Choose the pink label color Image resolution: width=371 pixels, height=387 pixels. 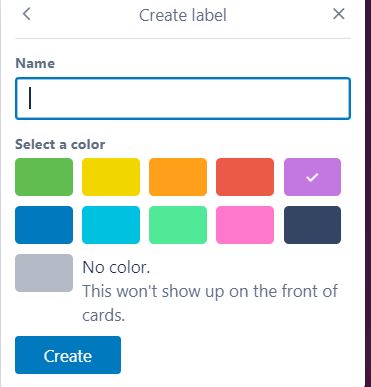click(x=245, y=225)
